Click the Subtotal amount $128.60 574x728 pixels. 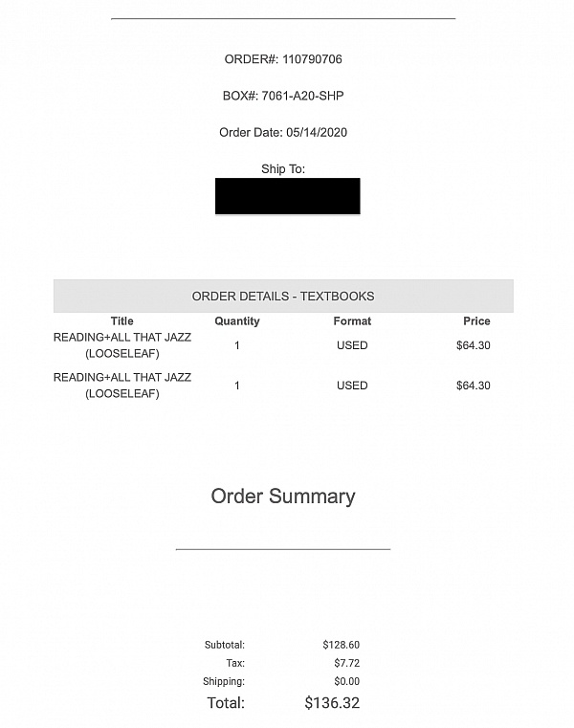[x=341, y=645]
